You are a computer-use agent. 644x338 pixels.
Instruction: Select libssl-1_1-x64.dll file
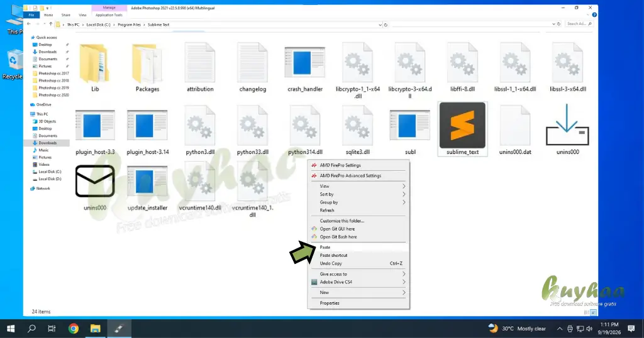[515, 67]
